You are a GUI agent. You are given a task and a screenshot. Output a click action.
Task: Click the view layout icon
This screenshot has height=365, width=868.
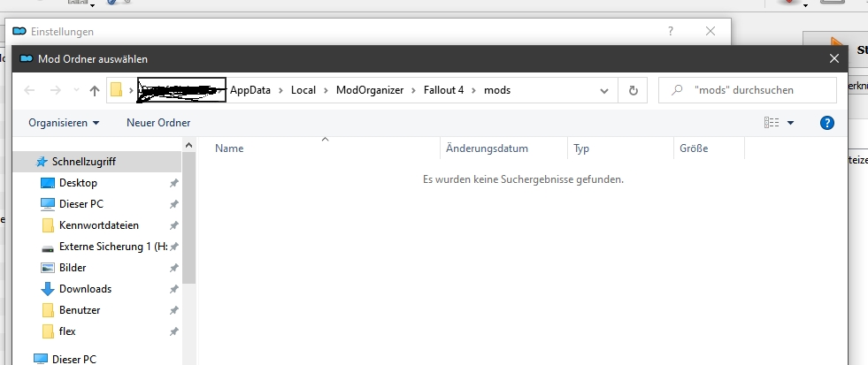pyautogui.click(x=772, y=123)
